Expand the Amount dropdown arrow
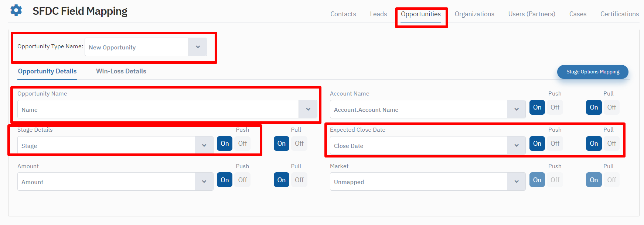Screen dimensions: 644x225 (x=204, y=181)
